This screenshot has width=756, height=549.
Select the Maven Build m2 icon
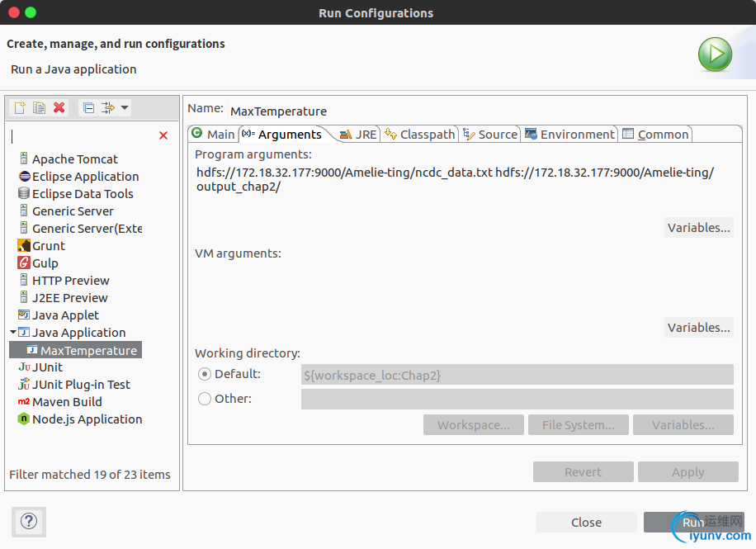pos(24,401)
